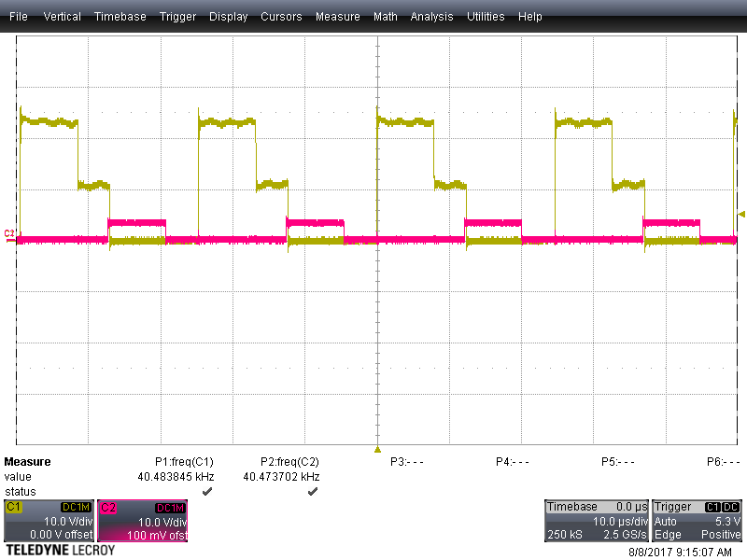The width and height of the screenshot is (747, 560).
Task: Click the 0.0 µs timebase delay value
Action: [632, 507]
